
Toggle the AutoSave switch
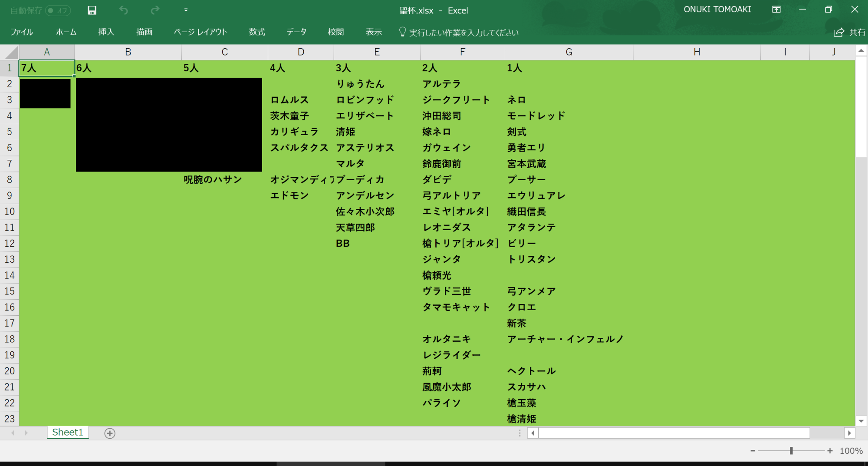click(x=58, y=10)
